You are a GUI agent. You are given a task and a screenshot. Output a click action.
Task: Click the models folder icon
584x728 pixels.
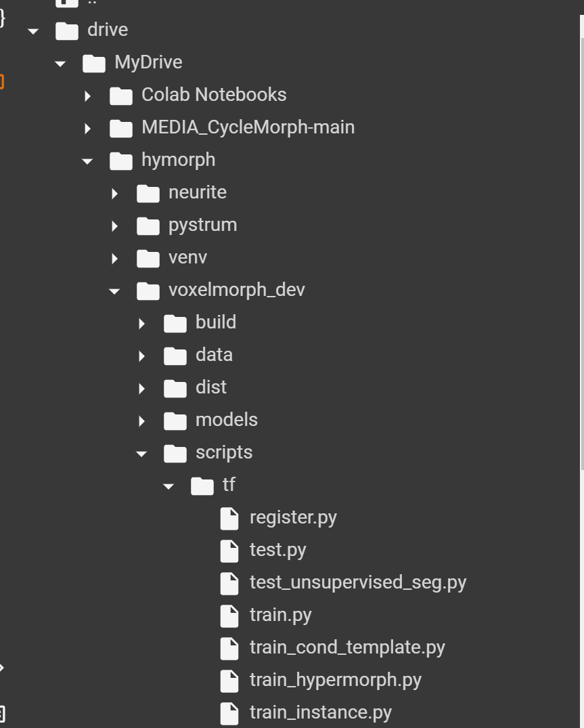click(175, 421)
